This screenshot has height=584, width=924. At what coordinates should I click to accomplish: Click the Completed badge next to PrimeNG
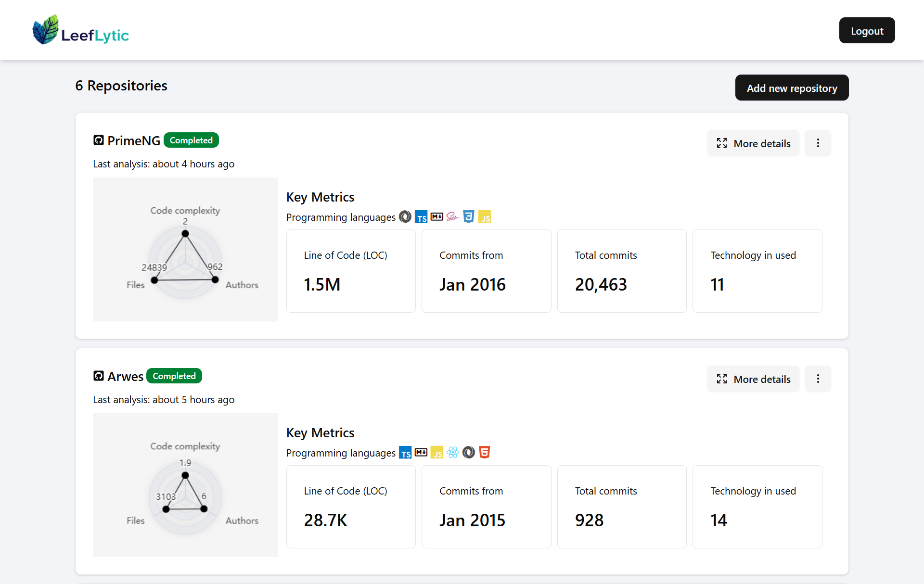coord(191,140)
